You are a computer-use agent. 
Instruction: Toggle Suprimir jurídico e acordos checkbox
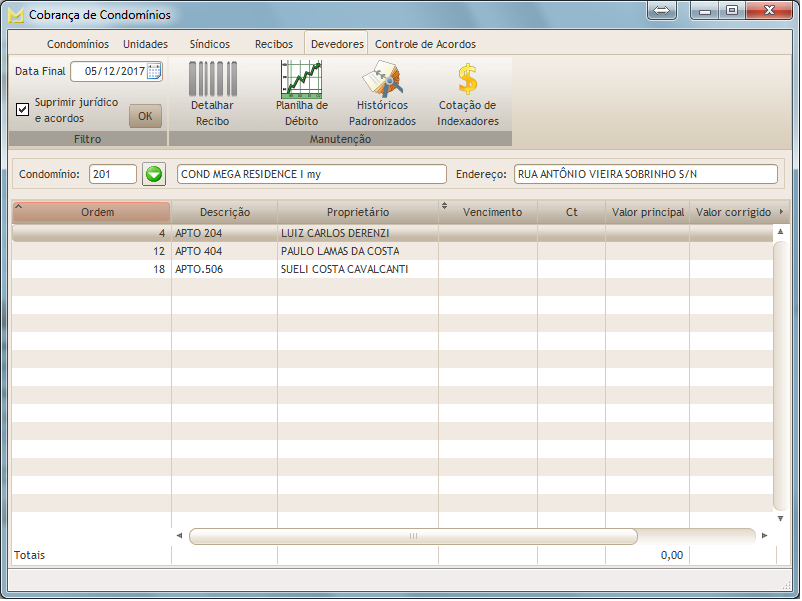pyautogui.click(x=23, y=109)
